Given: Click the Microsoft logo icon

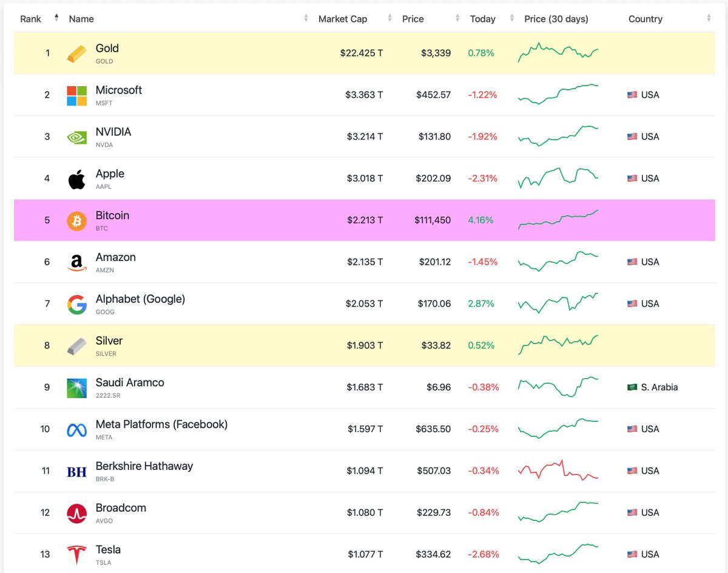Looking at the screenshot, I should pyautogui.click(x=76, y=95).
